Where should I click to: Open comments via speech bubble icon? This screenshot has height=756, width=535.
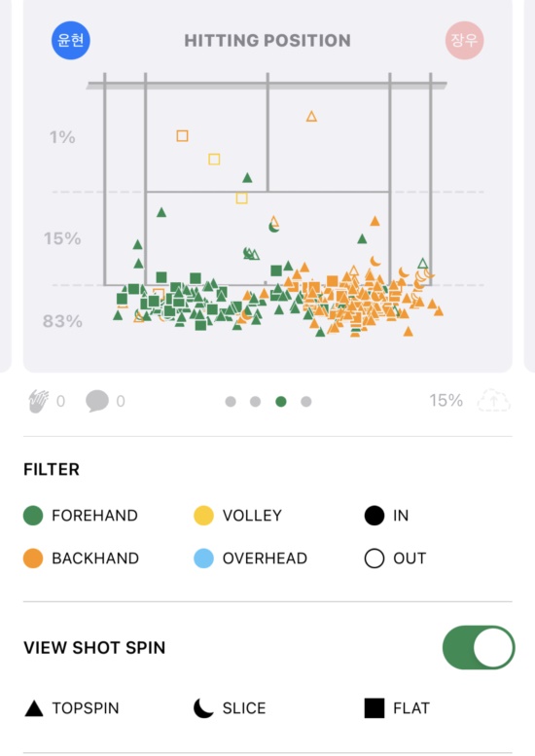[97, 401]
